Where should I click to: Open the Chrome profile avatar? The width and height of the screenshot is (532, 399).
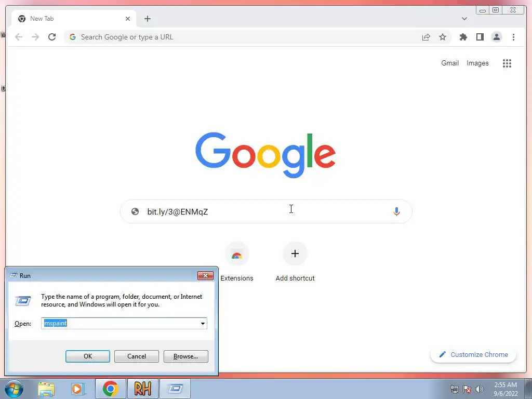coord(497,37)
